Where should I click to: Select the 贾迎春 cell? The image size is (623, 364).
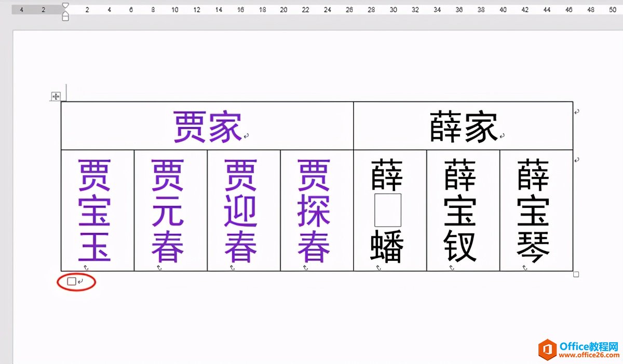click(x=244, y=211)
